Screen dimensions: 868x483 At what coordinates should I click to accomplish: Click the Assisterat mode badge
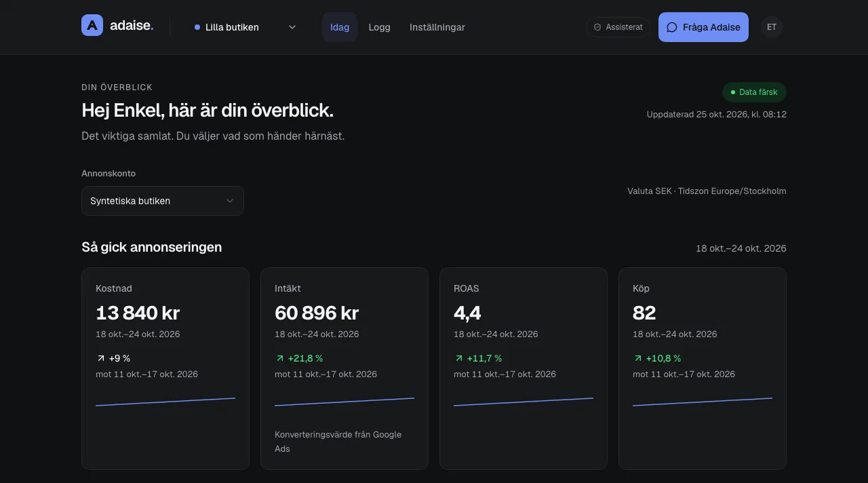click(x=618, y=27)
